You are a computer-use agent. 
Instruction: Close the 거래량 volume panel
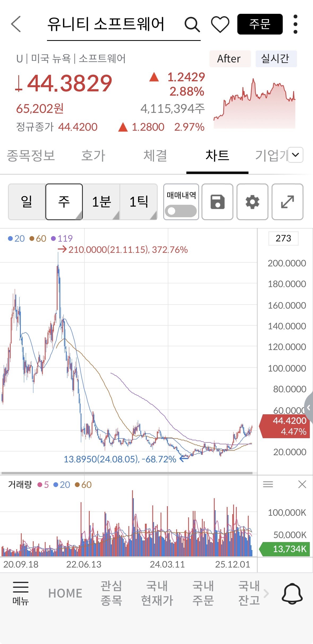(302, 484)
